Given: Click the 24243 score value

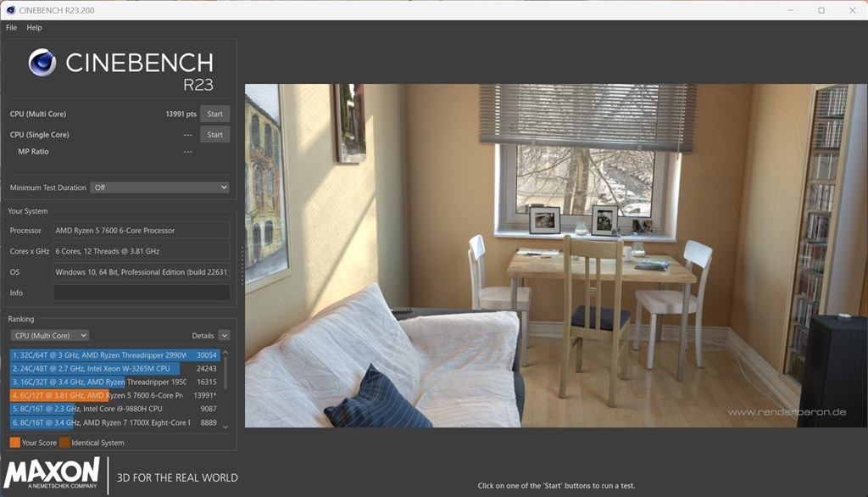Looking at the screenshot, I should click(207, 368).
